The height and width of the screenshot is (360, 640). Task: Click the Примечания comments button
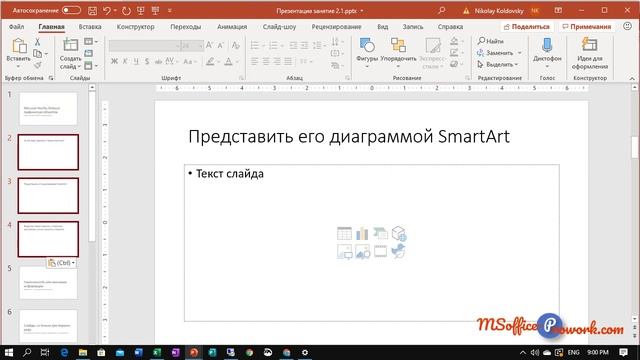(x=587, y=27)
